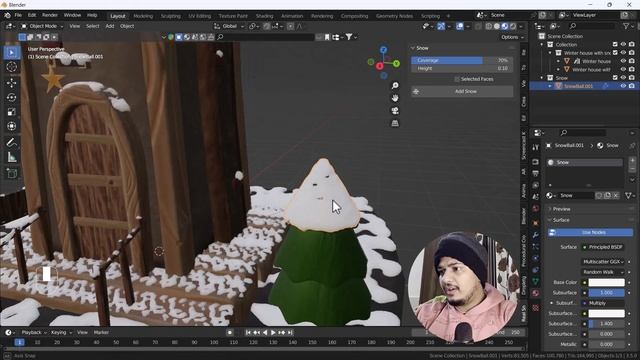Open the Particles properties tab icon
This screenshot has height=360, width=640.
pos(536,247)
